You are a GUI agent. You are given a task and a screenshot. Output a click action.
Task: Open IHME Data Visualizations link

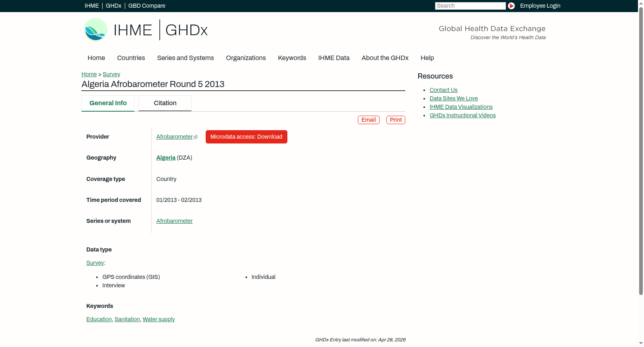[x=461, y=107]
